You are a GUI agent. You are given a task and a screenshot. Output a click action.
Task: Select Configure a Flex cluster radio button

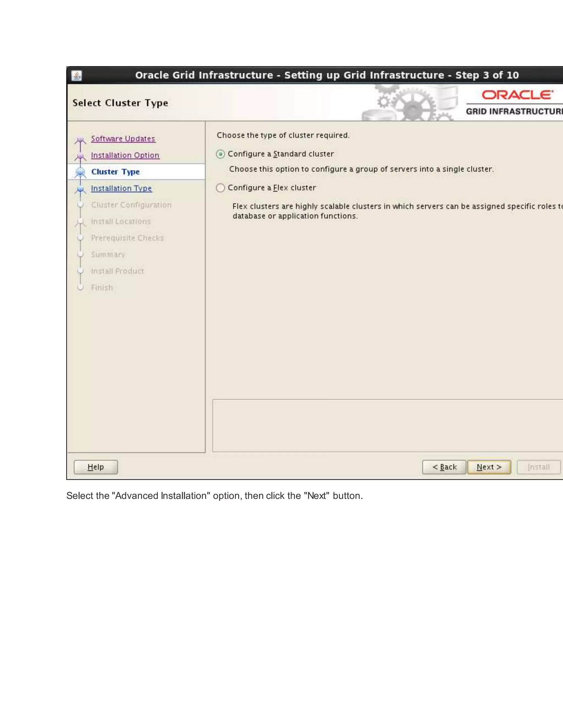[220, 188]
